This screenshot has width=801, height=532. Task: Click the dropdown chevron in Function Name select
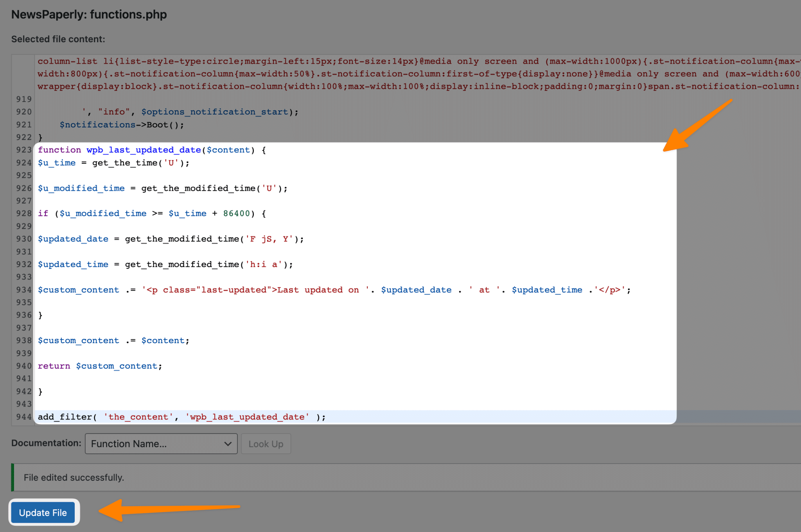pyautogui.click(x=228, y=444)
